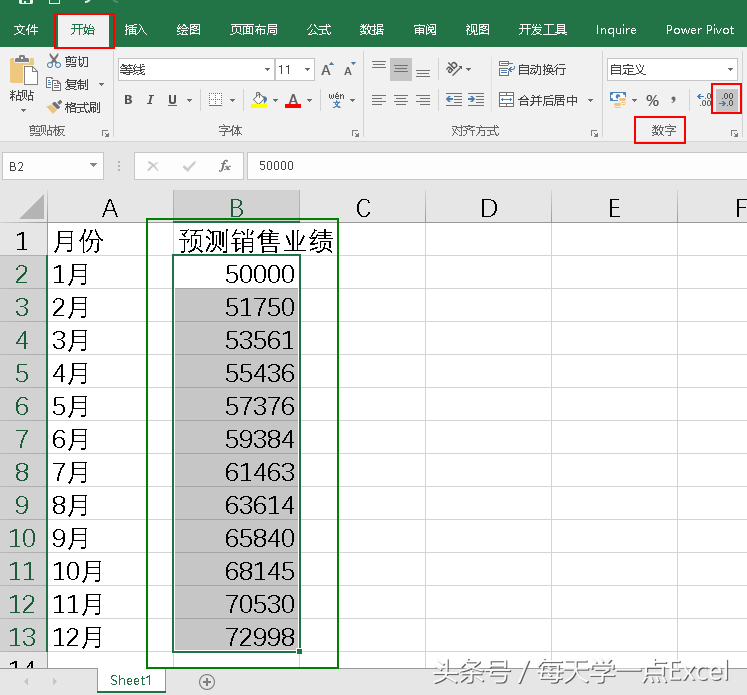Select the Format Painter (格式刷) tool
The width and height of the screenshot is (747, 695).
point(73,107)
